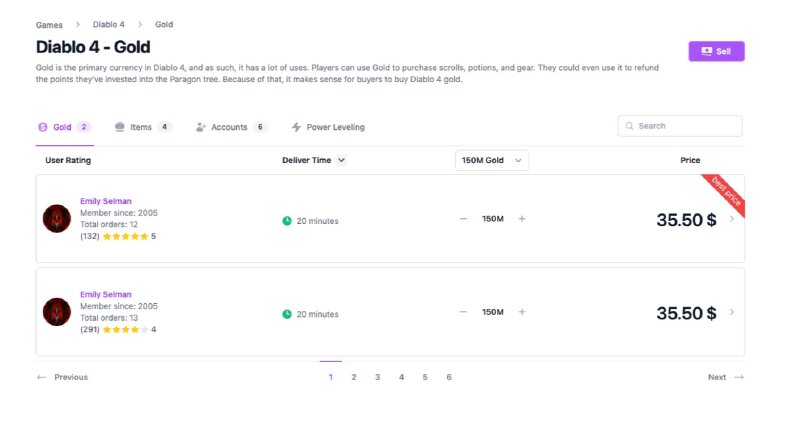The height and width of the screenshot is (446, 793).
Task: Open the Gold tab
Action: [64, 127]
